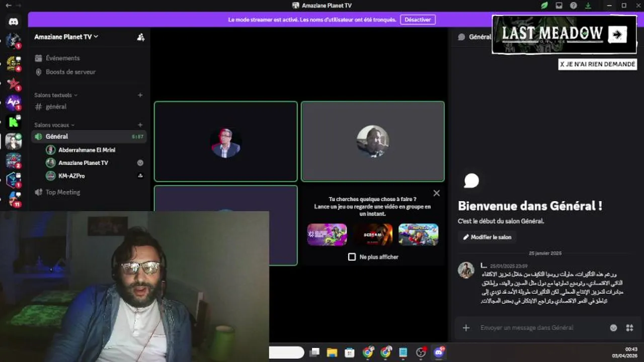Add a channel to Salons textuels

point(140,95)
